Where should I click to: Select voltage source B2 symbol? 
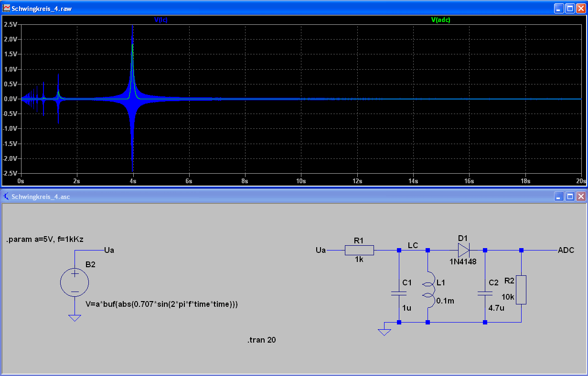coord(75,282)
